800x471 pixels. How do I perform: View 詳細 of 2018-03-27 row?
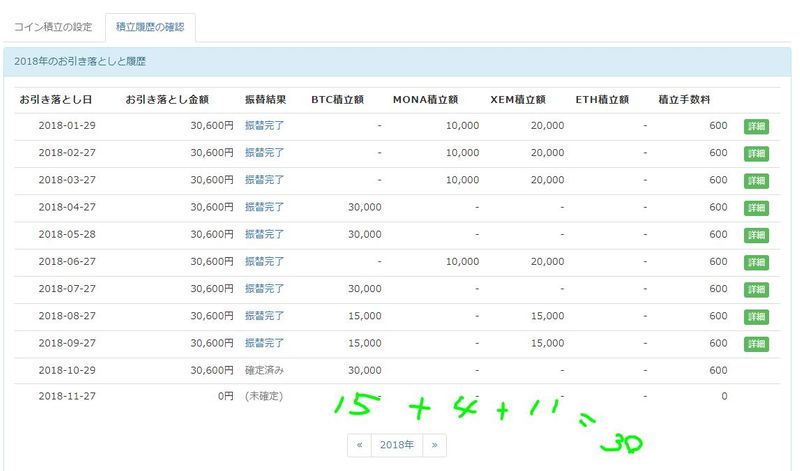point(755,181)
